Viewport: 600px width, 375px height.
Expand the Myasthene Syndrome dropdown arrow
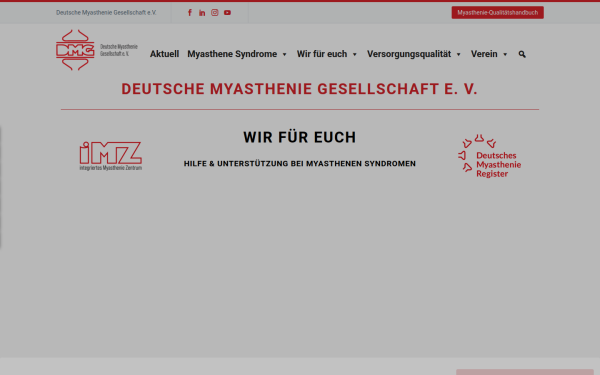click(284, 55)
